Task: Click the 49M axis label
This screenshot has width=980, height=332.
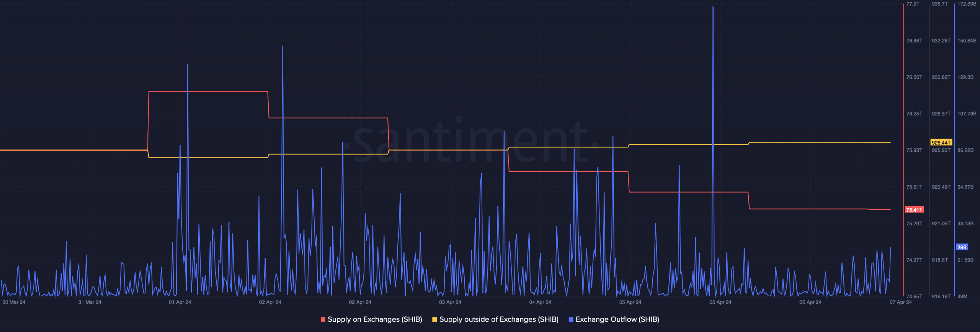Action: point(962,296)
